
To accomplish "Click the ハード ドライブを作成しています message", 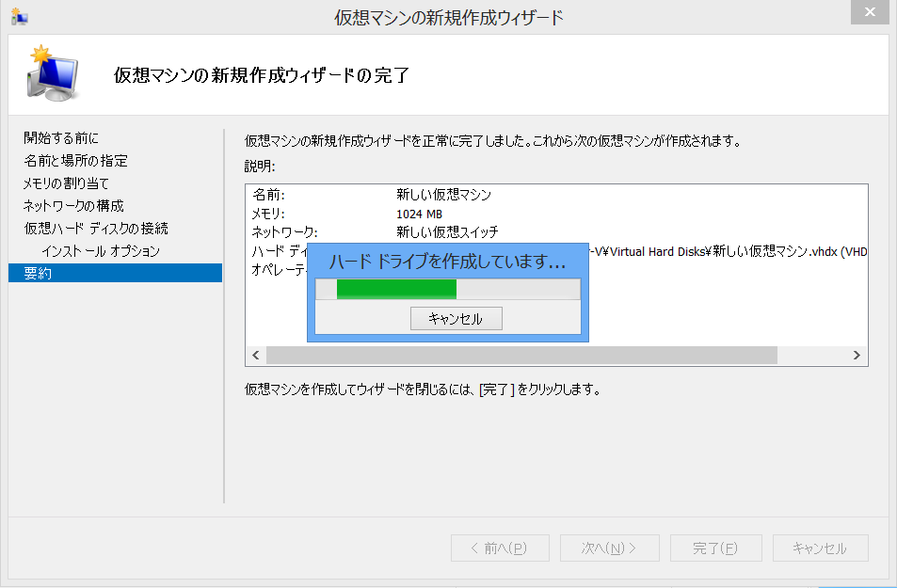I will (x=447, y=262).
